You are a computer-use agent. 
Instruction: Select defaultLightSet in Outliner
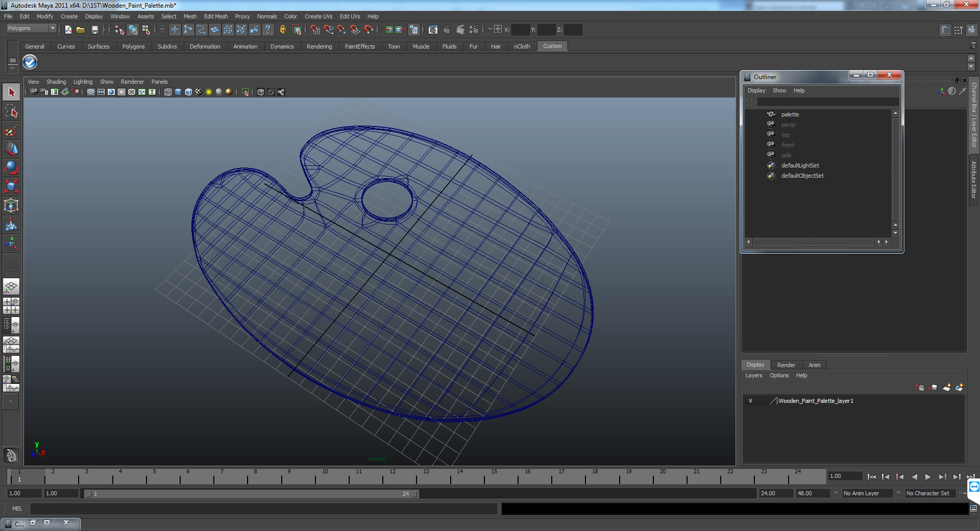[x=800, y=165]
